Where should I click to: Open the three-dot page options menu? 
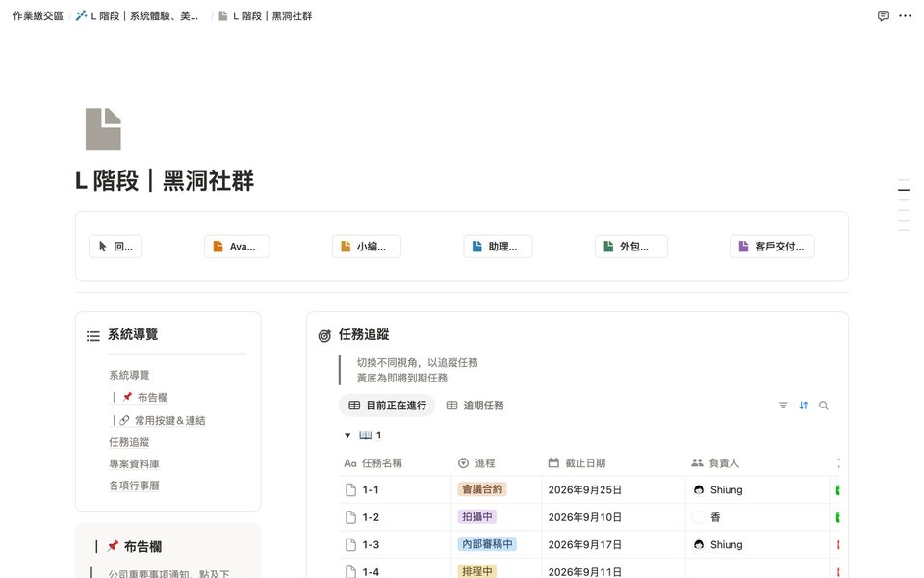pyautogui.click(x=905, y=16)
